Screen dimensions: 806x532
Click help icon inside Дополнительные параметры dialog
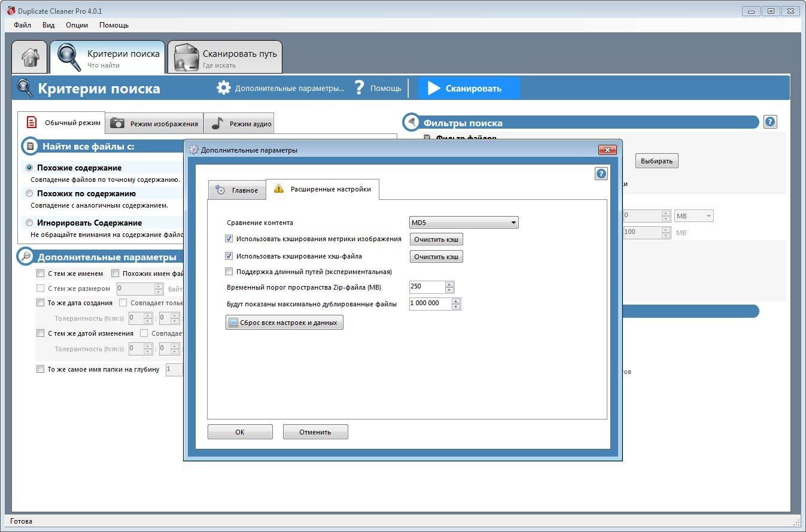pos(601,174)
